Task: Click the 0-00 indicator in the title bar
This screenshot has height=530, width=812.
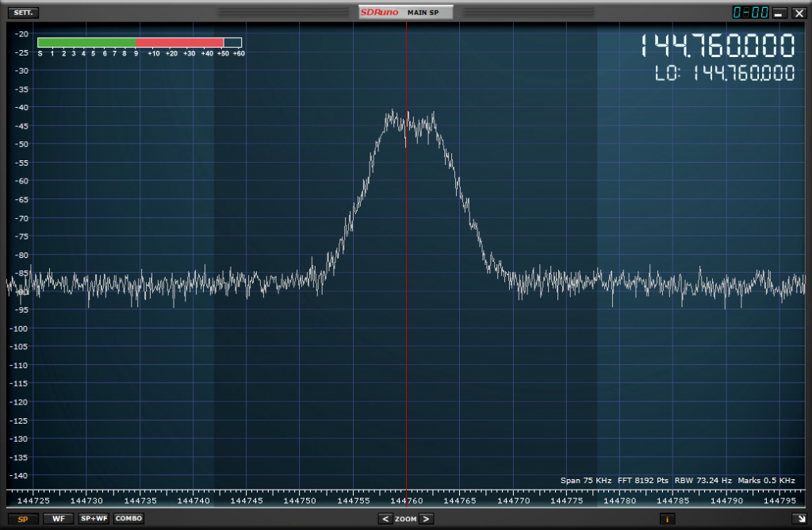Action: pos(750,13)
